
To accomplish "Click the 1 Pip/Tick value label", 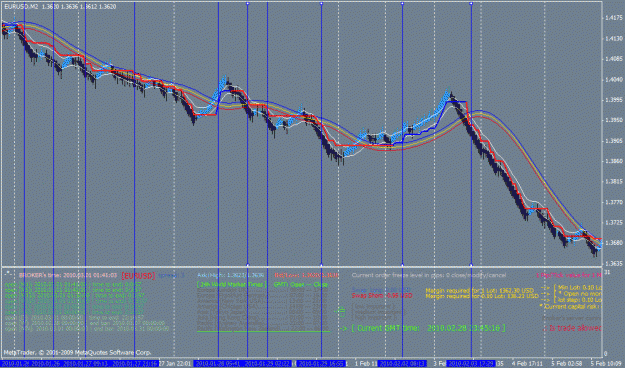I will coord(568,275).
